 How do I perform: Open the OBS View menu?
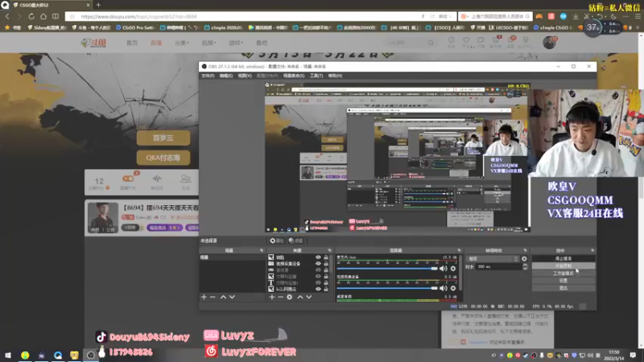pyautogui.click(x=245, y=76)
